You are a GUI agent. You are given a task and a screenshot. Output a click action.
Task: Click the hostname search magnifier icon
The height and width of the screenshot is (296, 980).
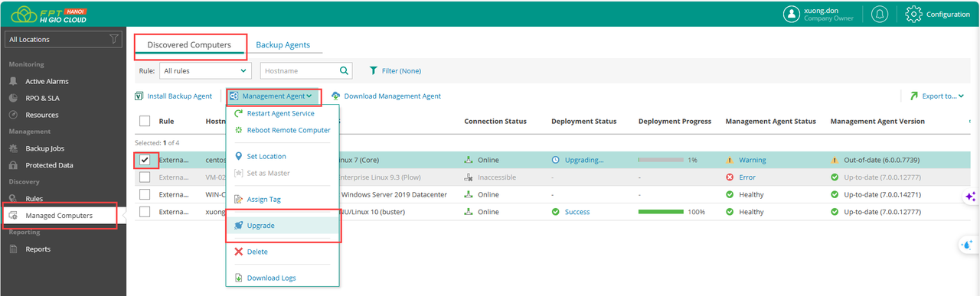(x=345, y=70)
